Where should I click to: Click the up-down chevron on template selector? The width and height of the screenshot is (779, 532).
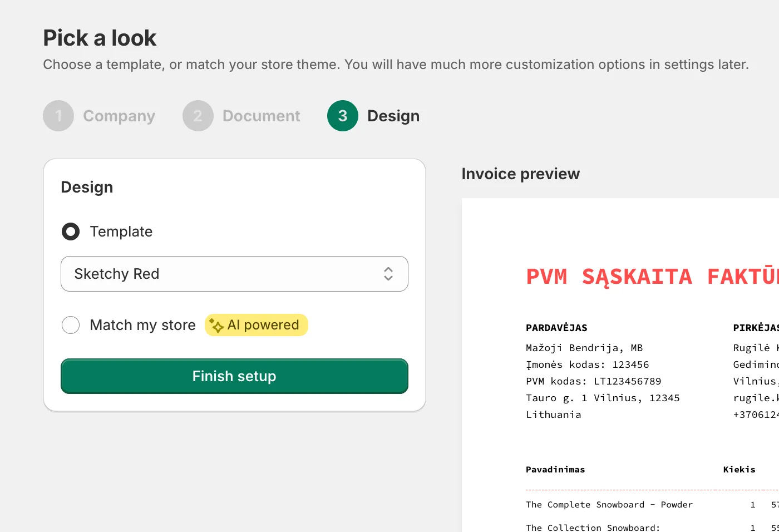(388, 274)
